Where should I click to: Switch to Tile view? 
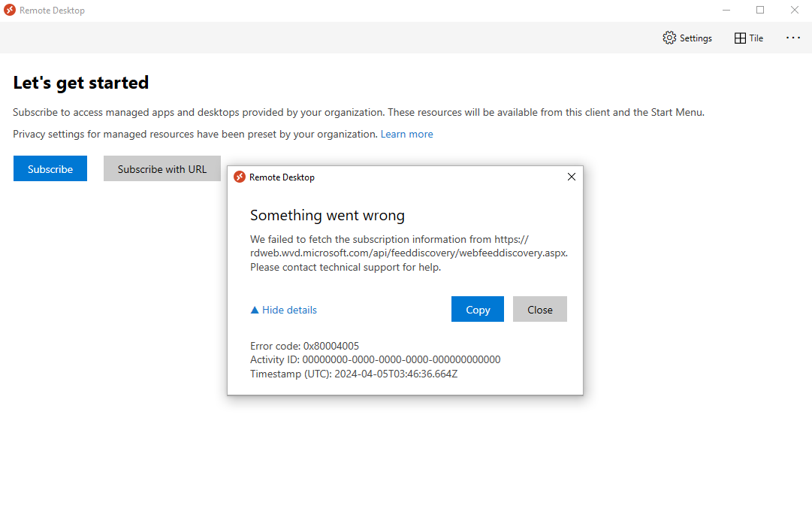coord(749,38)
